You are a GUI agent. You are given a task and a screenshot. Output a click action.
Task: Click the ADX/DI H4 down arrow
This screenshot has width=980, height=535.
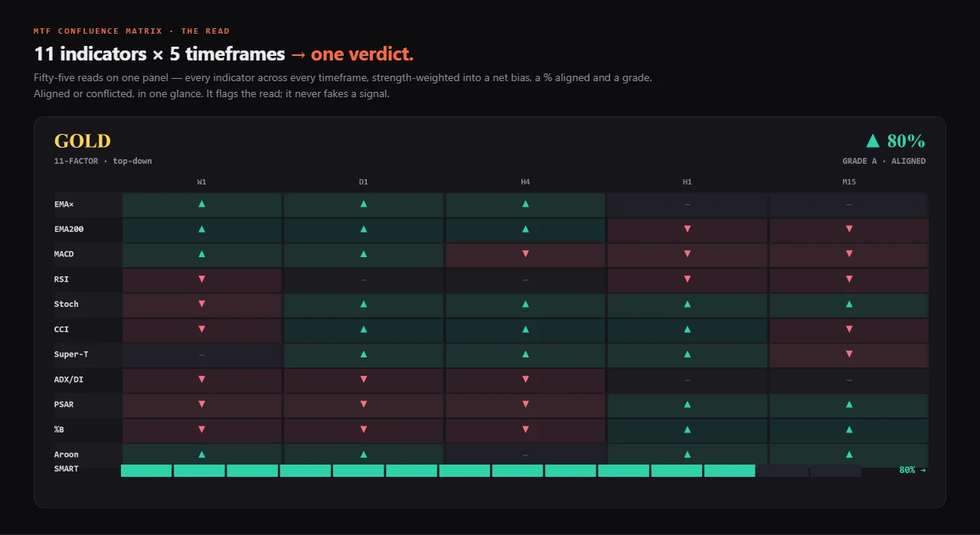pos(525,379)
